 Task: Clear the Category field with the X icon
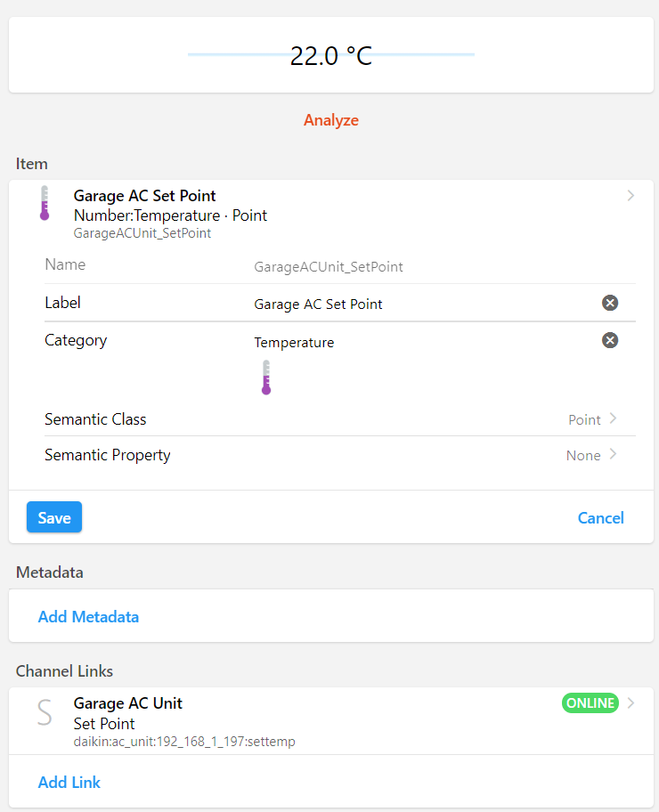pyautogui.click(x=610, y=340)
